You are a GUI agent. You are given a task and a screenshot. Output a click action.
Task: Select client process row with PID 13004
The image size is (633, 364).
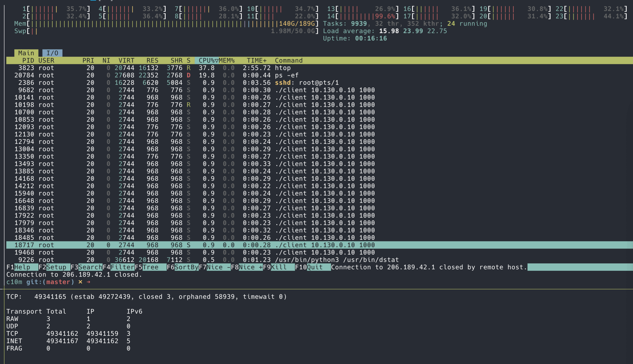click(x=320, y=149)
